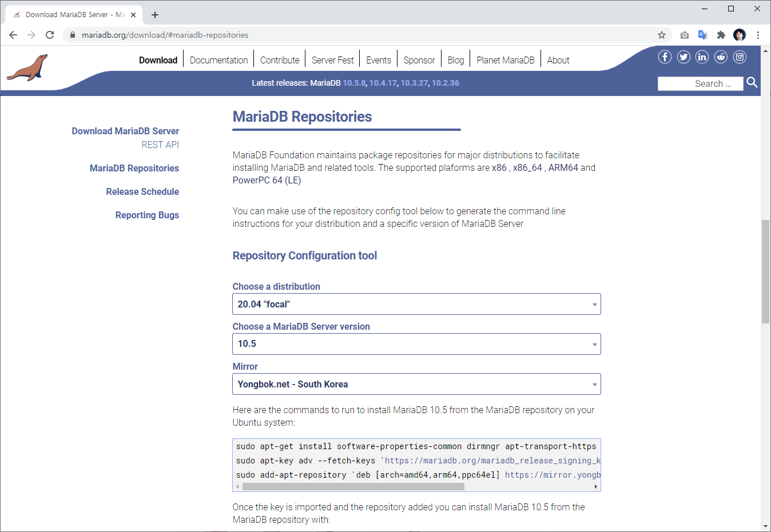Click the sudo apt-key adv command line
771x532 pixels.
418,461
